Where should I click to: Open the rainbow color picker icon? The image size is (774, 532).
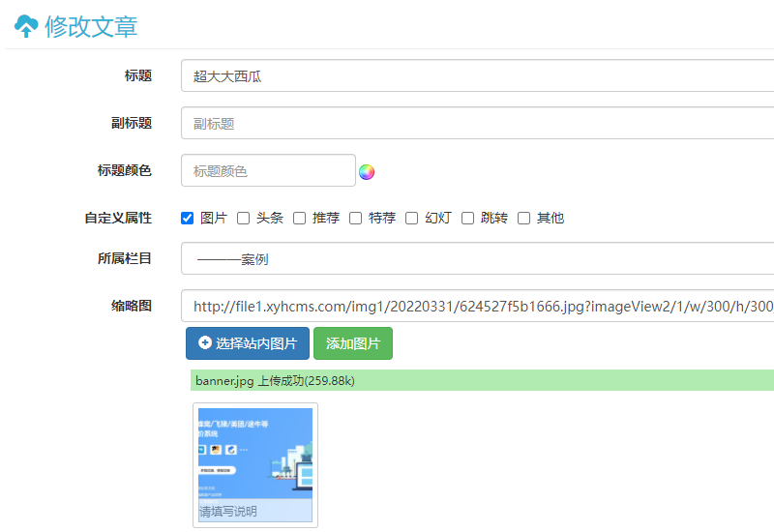point(367,172)
